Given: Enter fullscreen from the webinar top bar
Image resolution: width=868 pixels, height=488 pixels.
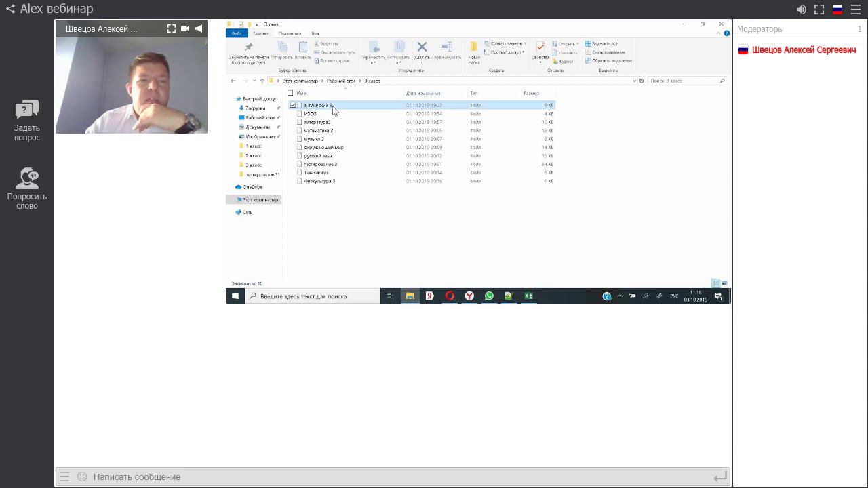Looking at the screenshot, I should point(819,9).
